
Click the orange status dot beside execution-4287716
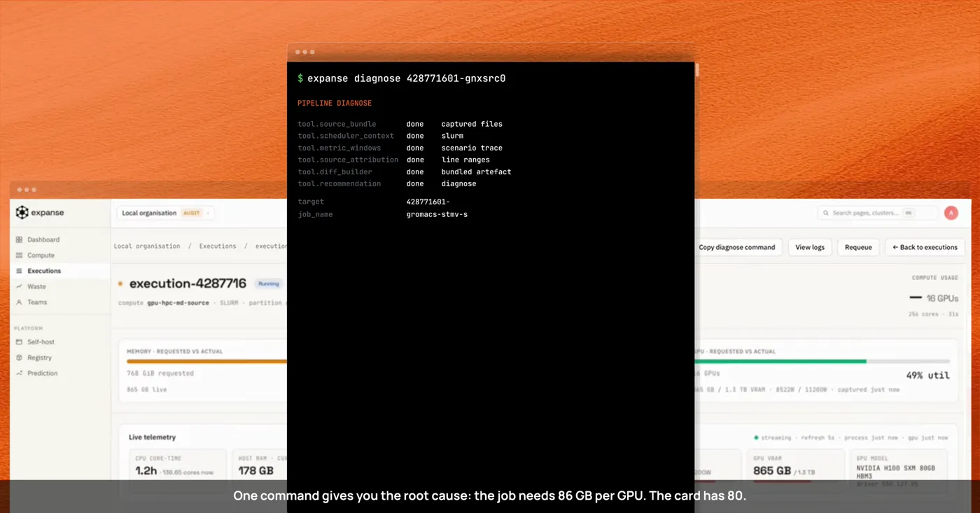tap(120, 283)
